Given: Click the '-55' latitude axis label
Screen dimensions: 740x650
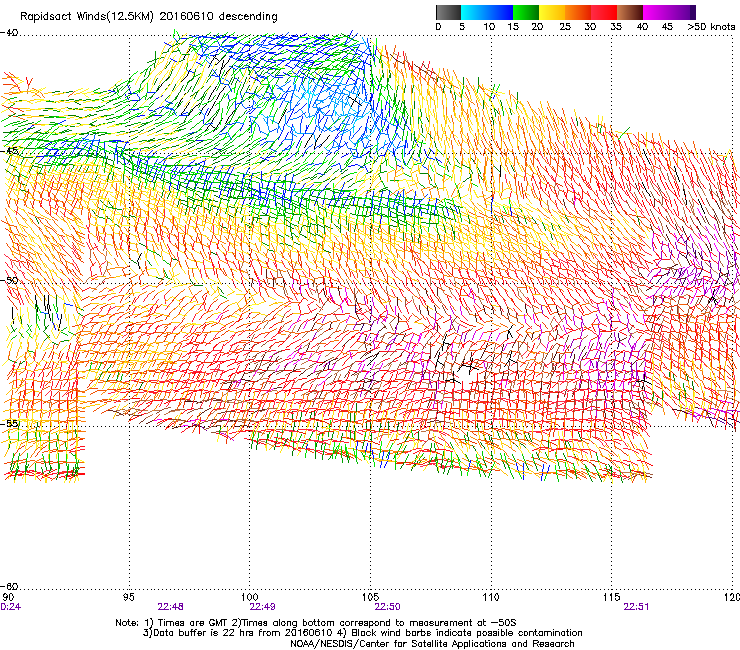Looking at the screenshot, I should (9, 423).
